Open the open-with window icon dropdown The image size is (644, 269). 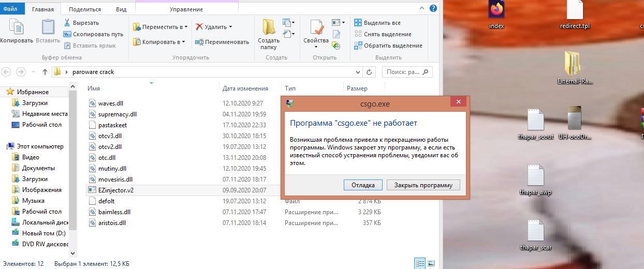pos(338,23)
